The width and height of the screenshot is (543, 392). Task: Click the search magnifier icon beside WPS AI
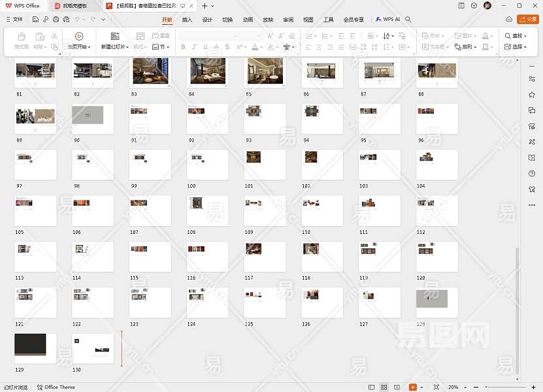[408, 20]
